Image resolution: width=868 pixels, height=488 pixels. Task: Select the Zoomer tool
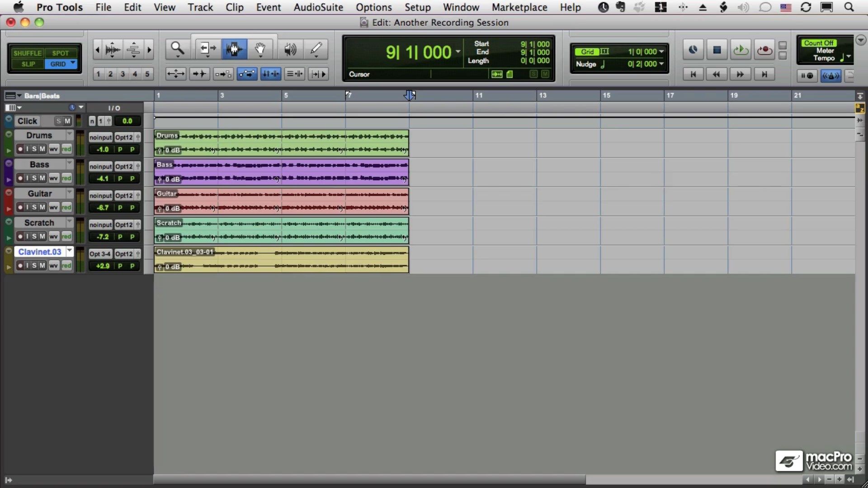click(177, 49)
